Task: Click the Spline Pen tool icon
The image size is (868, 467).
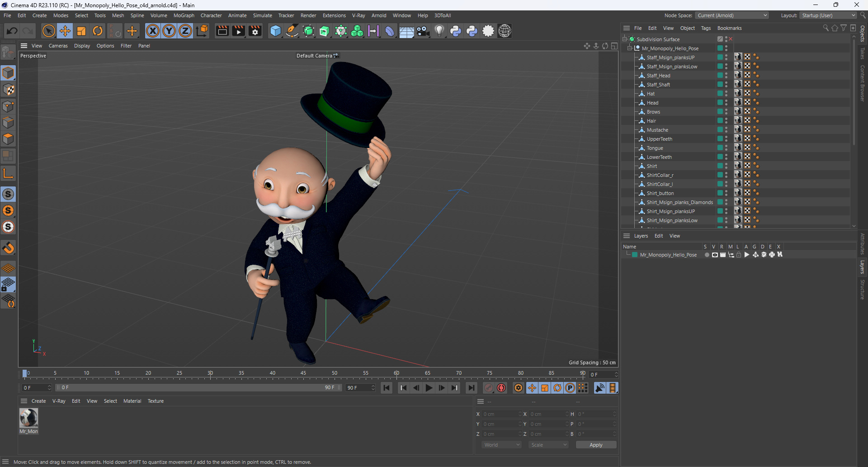Action: pos(292,31)
